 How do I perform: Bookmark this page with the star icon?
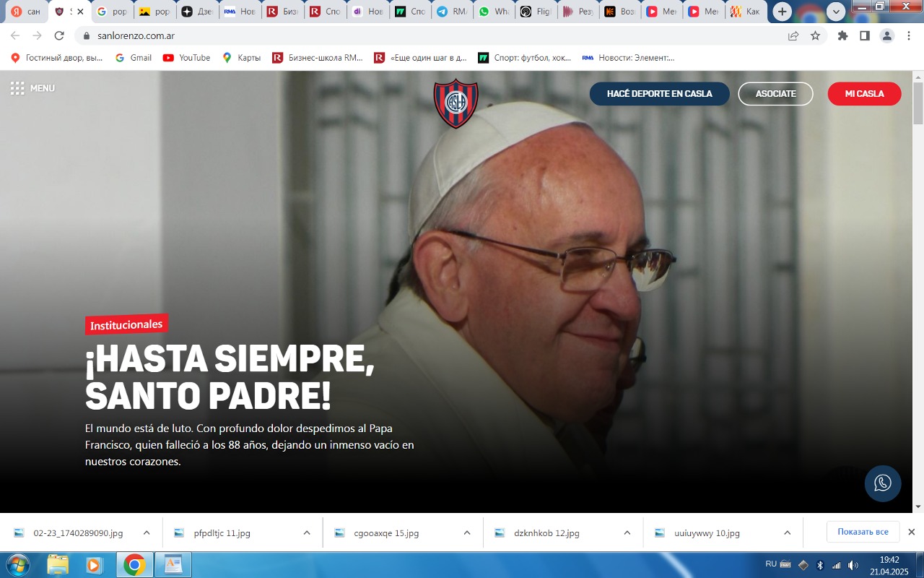pos(815,35)
